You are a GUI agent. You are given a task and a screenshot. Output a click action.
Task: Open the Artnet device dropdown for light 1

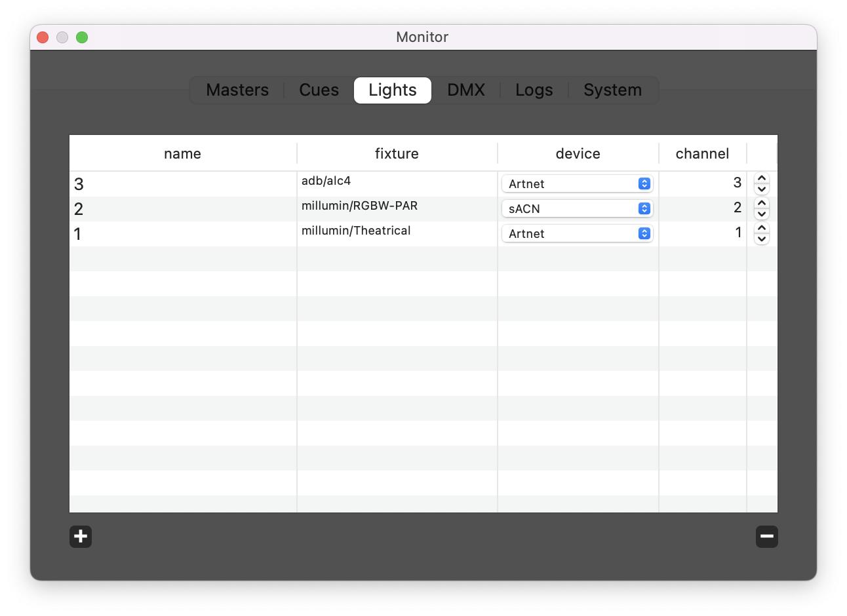tap(578, 234)
